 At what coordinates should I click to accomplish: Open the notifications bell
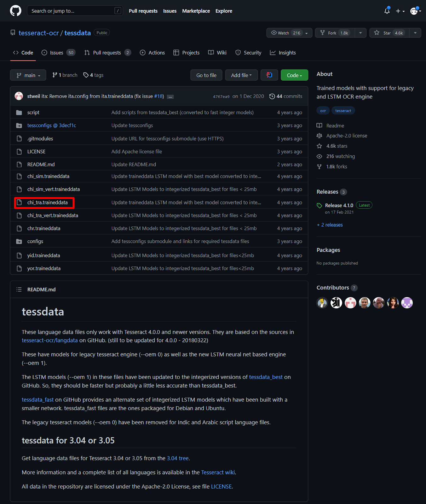pos(387,11)
